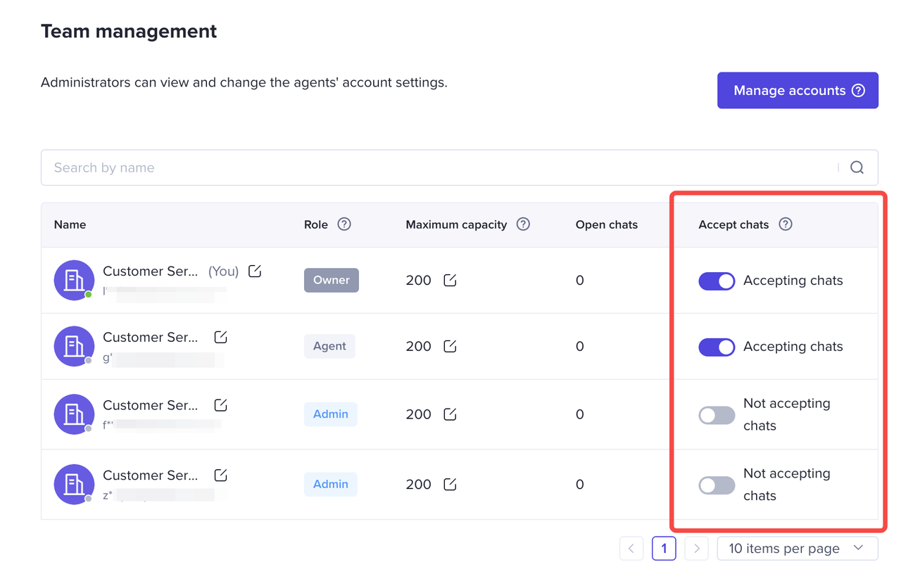
Task: Click the Manage accounts button
Action: 798,91
